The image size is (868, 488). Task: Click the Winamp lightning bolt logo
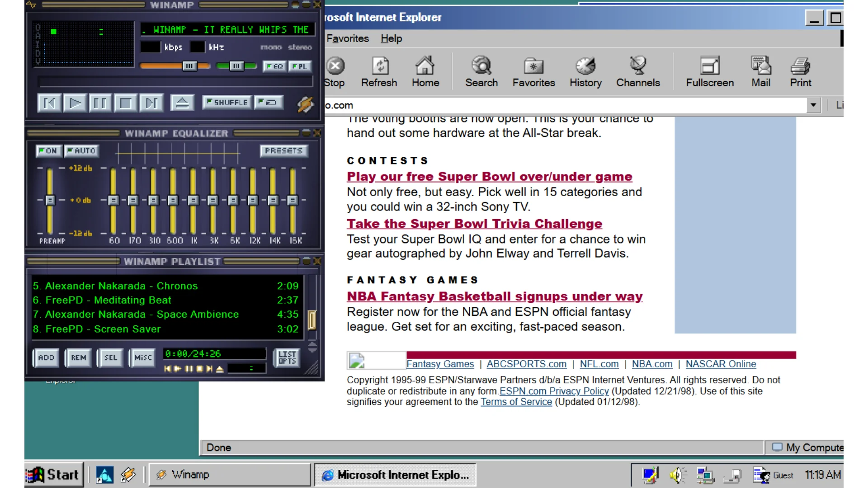(306, 104)
